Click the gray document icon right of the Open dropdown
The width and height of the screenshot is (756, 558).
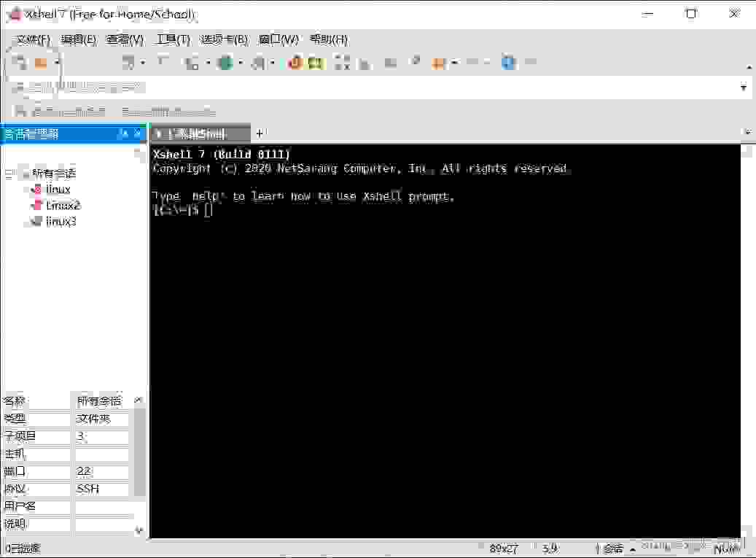(128, 62)
